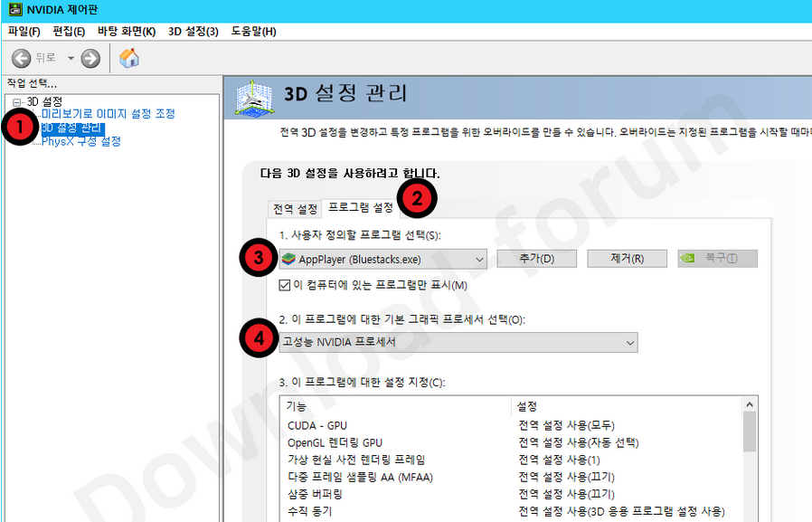Open the 3D 설정(3) menu
This screenshot has height=522, width=812.
point(194,32)
